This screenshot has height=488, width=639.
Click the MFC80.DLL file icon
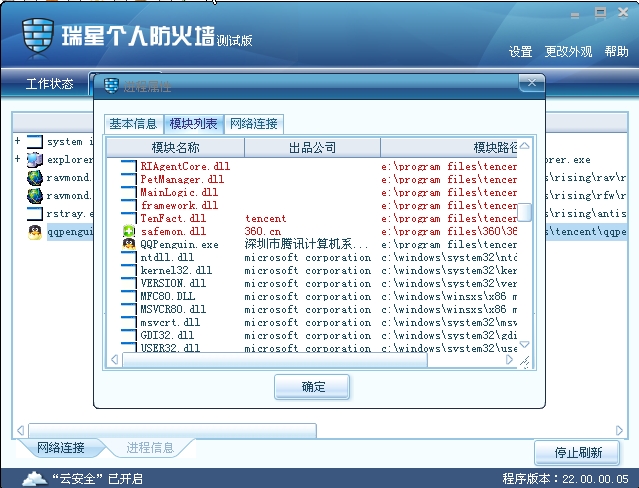[129, 296]
